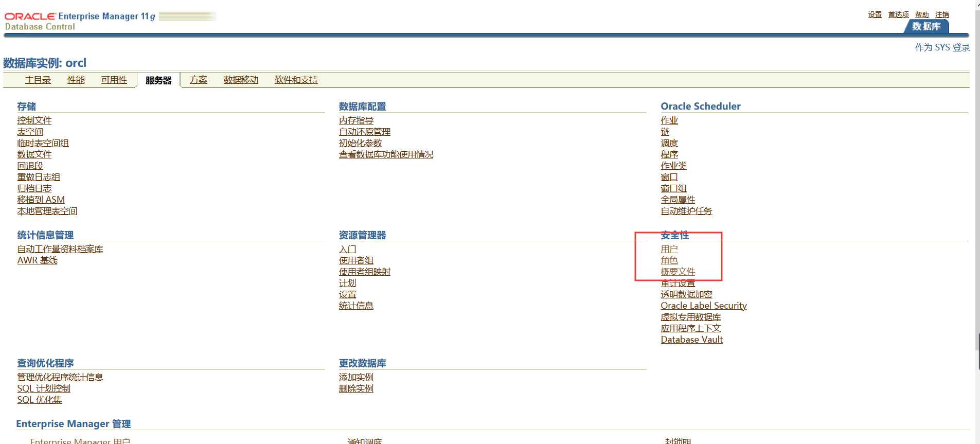This screenshot has height=444, width=980.
Task: Open Oracle Label Security link
Action: click(704, 306)
